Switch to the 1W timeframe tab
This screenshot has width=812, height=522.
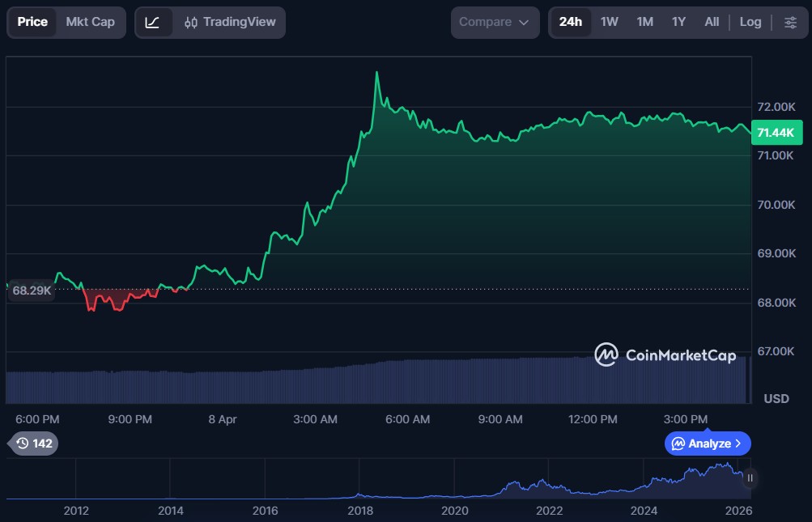(609, 22)
